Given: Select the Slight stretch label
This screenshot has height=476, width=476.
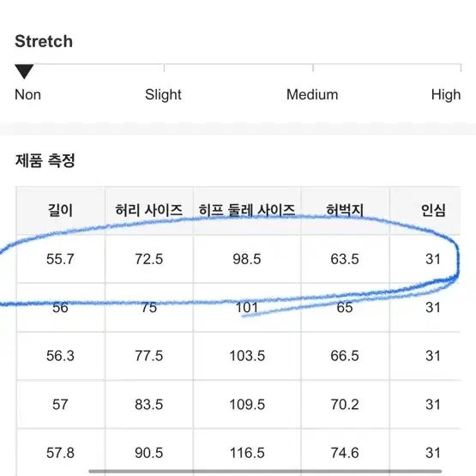Looking at the screenshot, I should 163,95.
